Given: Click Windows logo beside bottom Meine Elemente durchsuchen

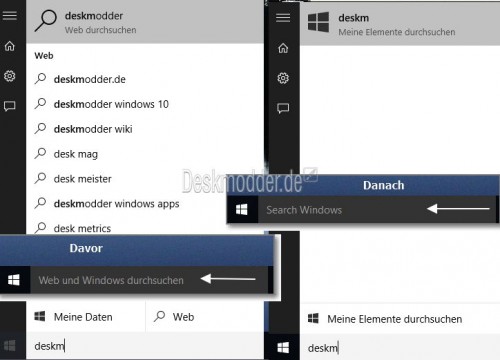Looking at the screenshot, I should point(313,318).
